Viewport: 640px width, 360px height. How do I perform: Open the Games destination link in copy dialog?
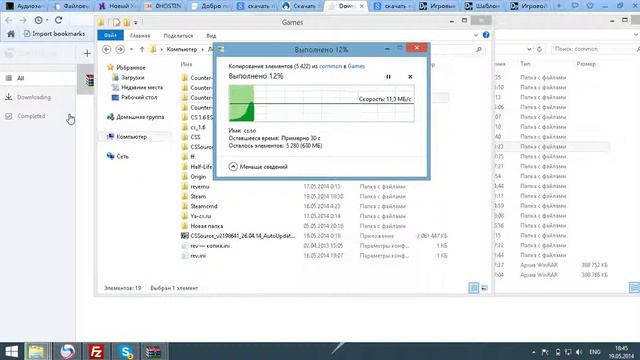[356, 66]
